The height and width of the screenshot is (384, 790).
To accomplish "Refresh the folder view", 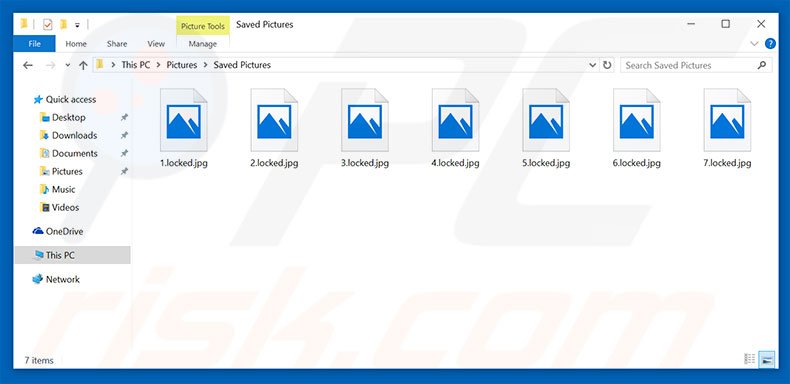I will (607, 65).
